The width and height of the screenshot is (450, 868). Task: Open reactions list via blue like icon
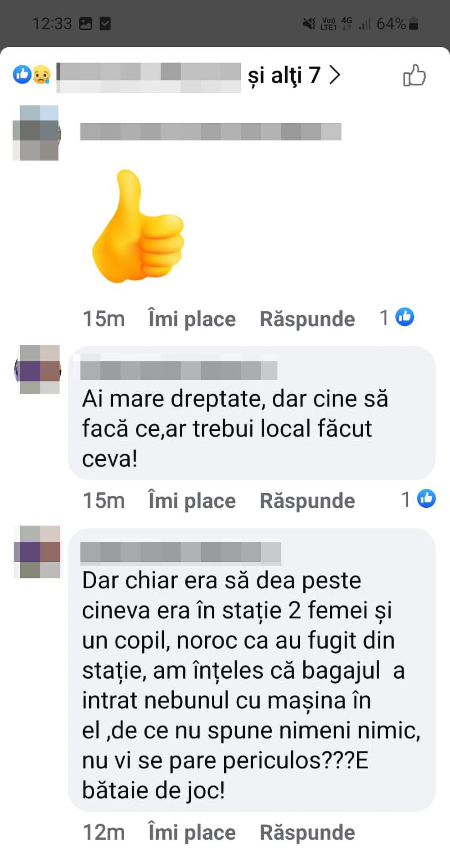22,75
